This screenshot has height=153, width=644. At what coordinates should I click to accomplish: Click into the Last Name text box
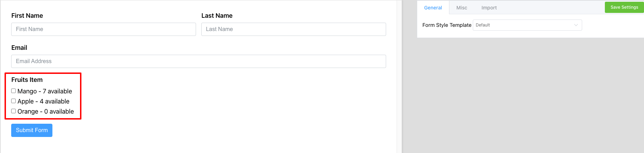tap(294, 29)
